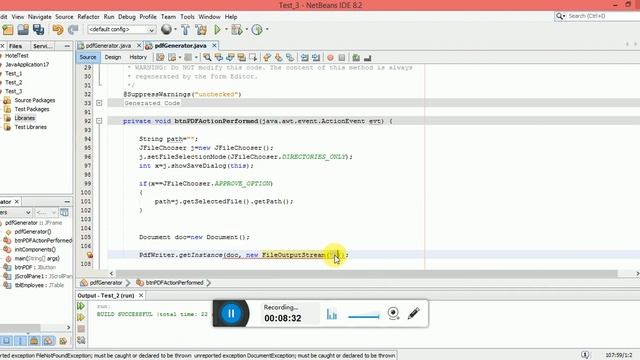Click the Stop Macro Recording square icon
This screenshot has width=640, height=360.
point(342,58)
